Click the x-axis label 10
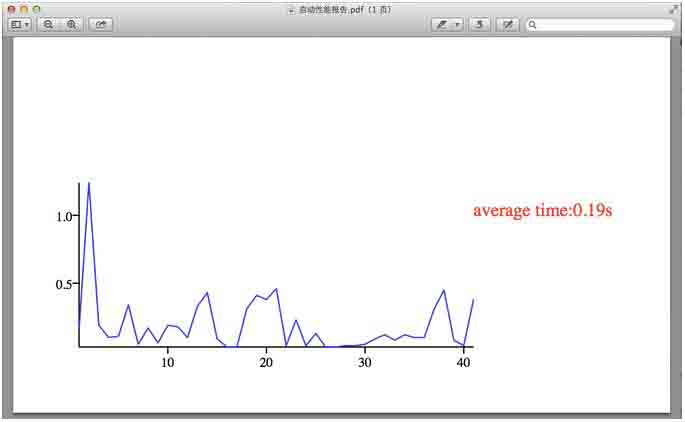Viewport: 685px width, 422px height. point(167,362)
